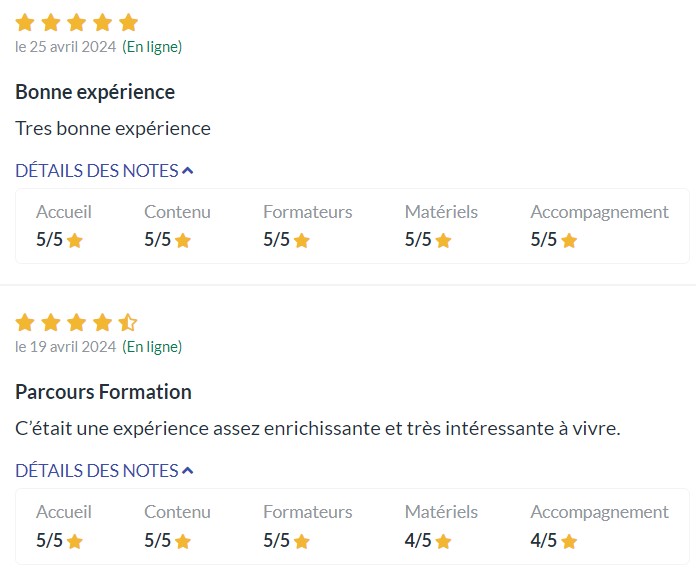Click the chevron beside the second DÉTAILS DES NOTES
Viewport: 696px width, 576px height.
click(x=188, y=471)
